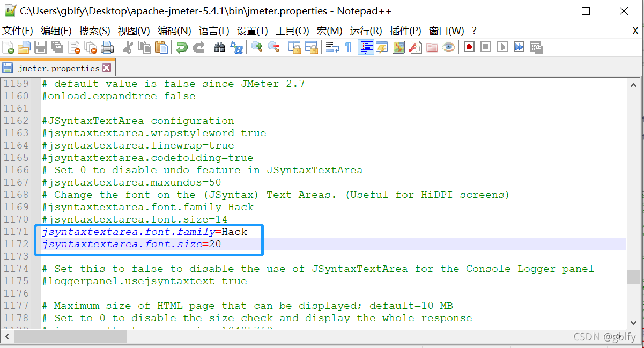
Task: Click the line #jsyntaxtextarea.codefolding=true
Action: tap(147, 158)
